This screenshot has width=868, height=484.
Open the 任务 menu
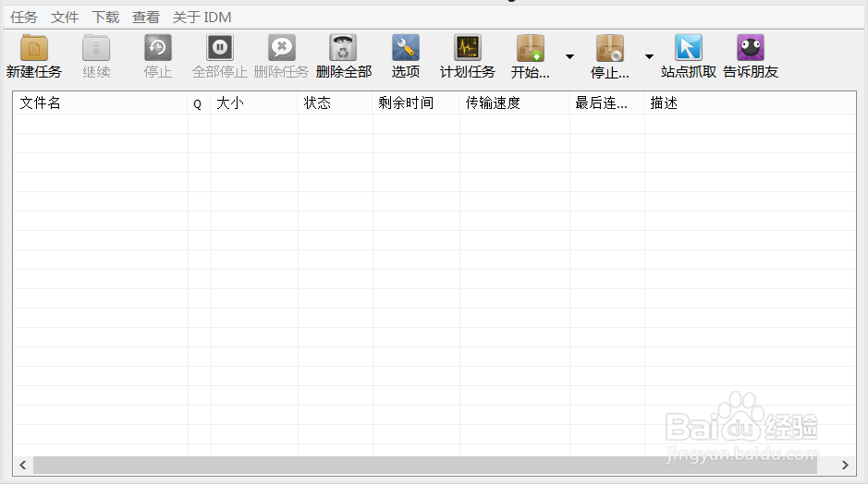pyautogui.click(x=24, y=18)
